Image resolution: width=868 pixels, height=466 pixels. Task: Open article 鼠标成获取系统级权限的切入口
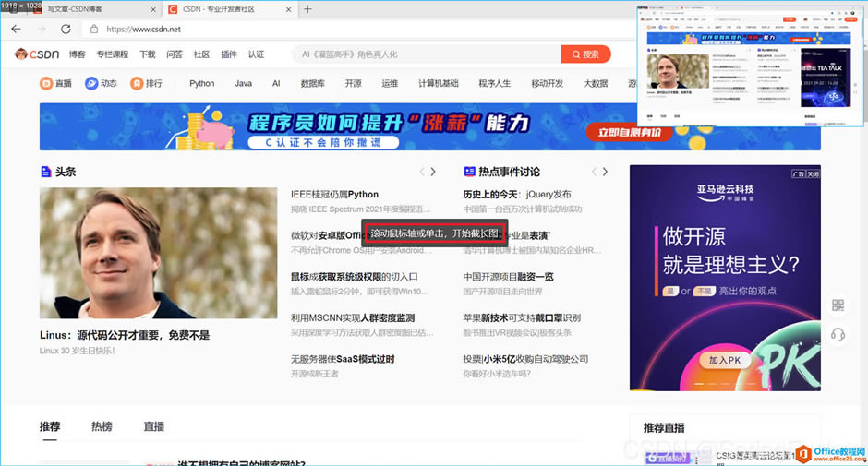pos(355,276)
